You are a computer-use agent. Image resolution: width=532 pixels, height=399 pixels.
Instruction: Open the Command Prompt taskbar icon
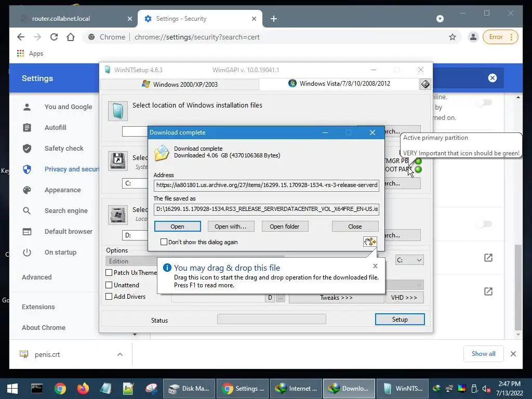pyautogui.click(x=37, y=389)
